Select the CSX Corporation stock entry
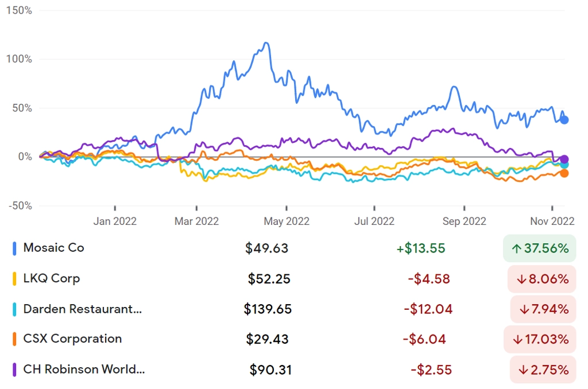The image size is (588, 389). click(294, 339)
